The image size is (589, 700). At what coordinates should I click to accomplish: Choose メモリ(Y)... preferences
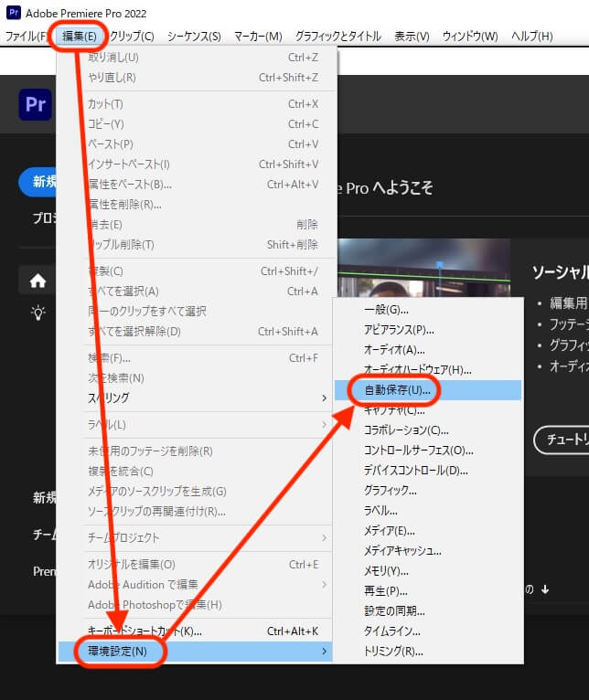pyautogui.click(x=428, y=571)
